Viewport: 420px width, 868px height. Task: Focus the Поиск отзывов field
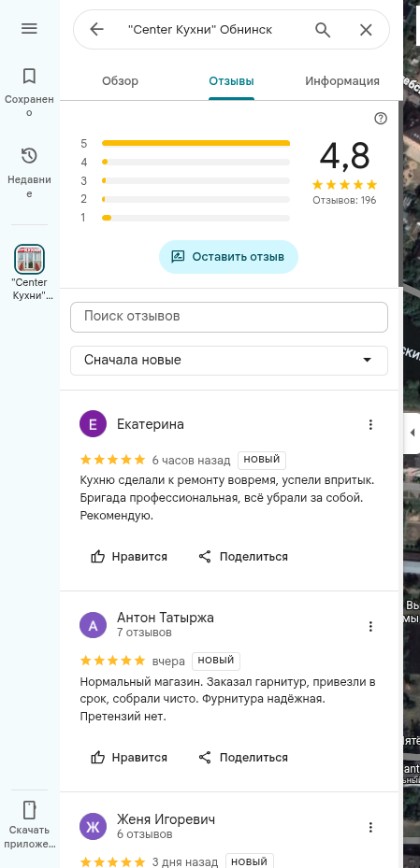click(x=229, y=317)
